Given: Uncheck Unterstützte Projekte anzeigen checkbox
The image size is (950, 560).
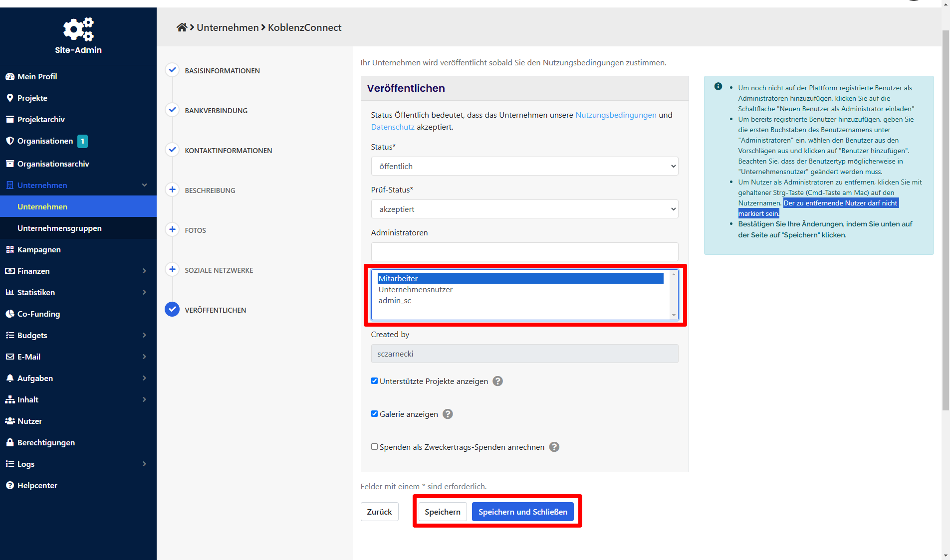Looking at the screenshot, I should coord(374,381).
